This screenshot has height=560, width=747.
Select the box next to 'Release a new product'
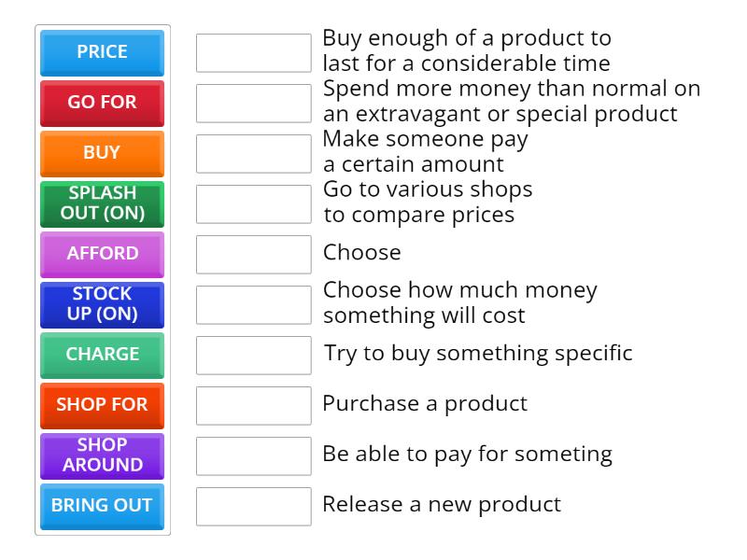(253, 507)
